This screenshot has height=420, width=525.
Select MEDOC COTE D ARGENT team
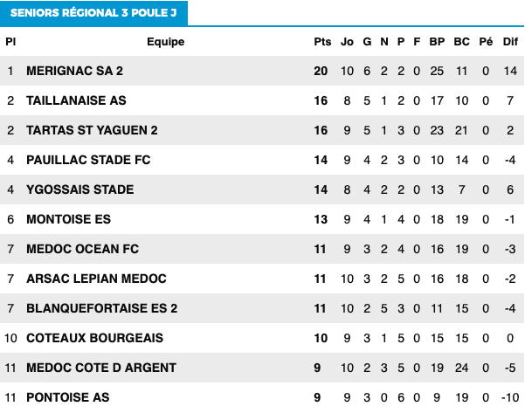point(101,368)
